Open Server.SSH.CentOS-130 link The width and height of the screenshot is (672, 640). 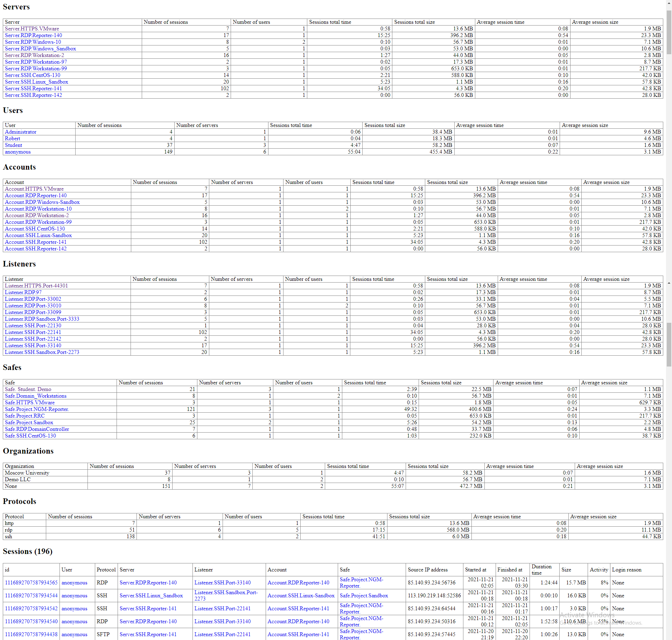33,75
